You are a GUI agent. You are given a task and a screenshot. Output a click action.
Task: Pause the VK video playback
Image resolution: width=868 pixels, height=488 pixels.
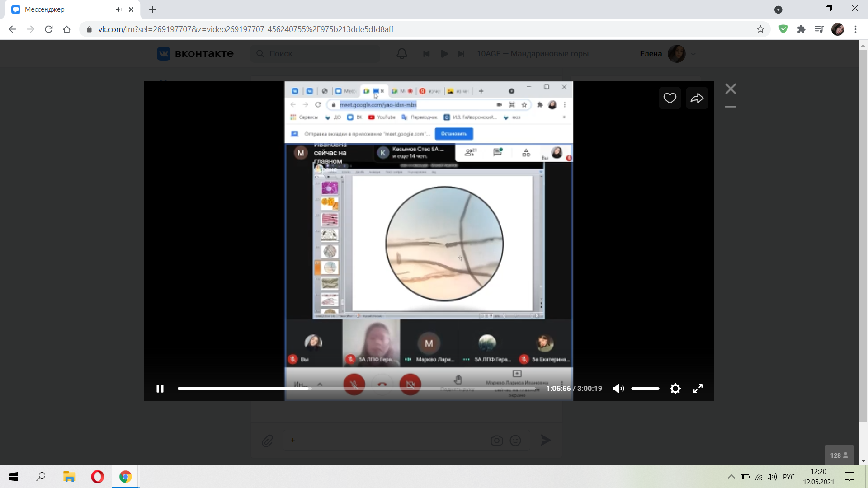pos(160,389)
